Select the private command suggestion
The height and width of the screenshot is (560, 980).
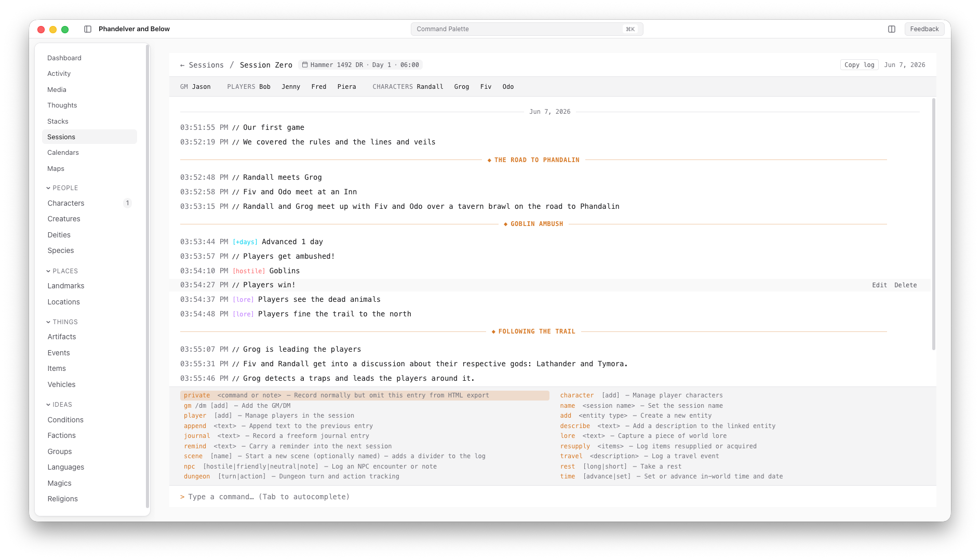coord(365,395)
